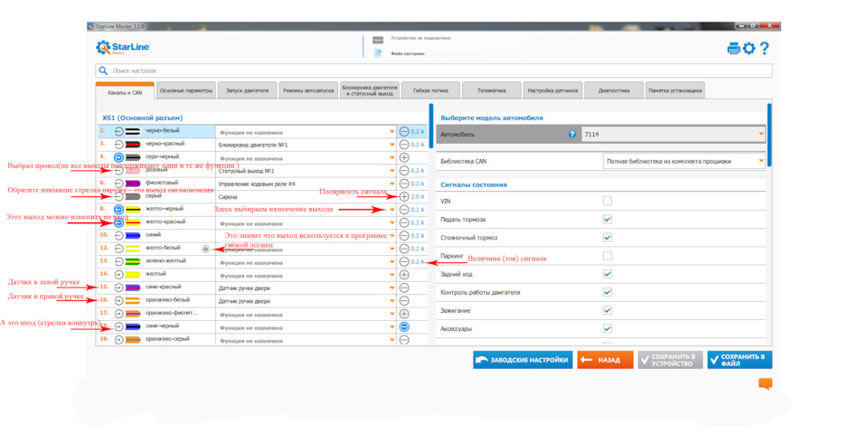The width and height of the screenshot is (868, 434).
Task: Toggle direction icon for желто-красный wire
Action: point(118,222)
